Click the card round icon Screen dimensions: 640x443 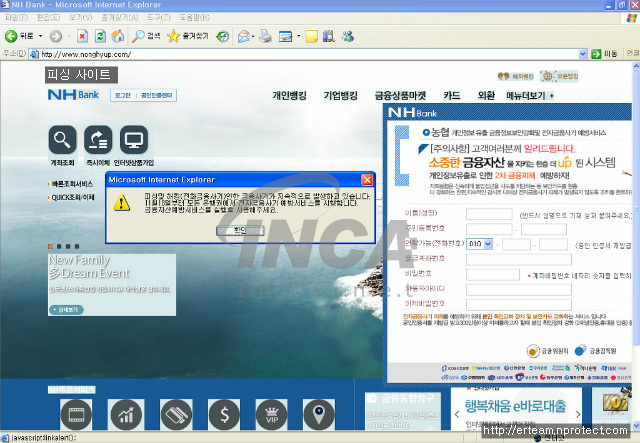[x=176, y=415]
